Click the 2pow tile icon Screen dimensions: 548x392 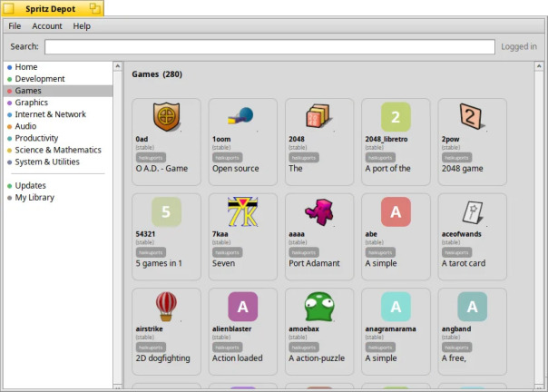tap(472, 116)
